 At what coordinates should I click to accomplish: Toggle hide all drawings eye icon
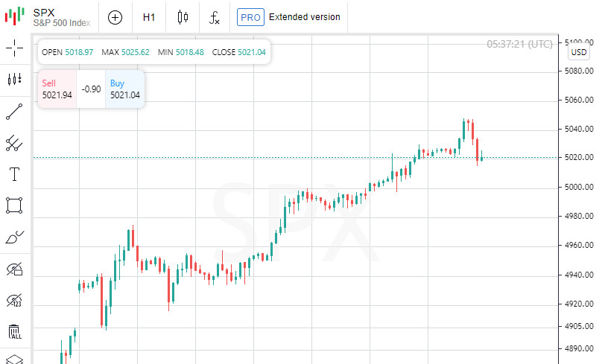pos(14,269)
